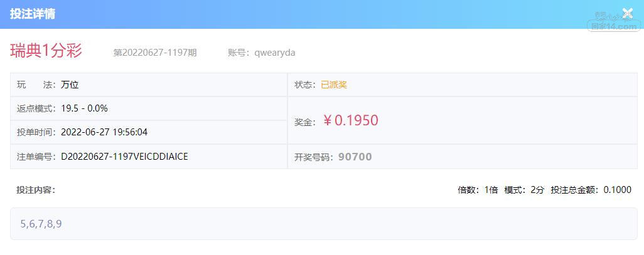Image resolution: width=644 pixels, height=255 pixels.
Task: Click the bet content box showing 5,6,7,8,9
Action: (323, 224)
